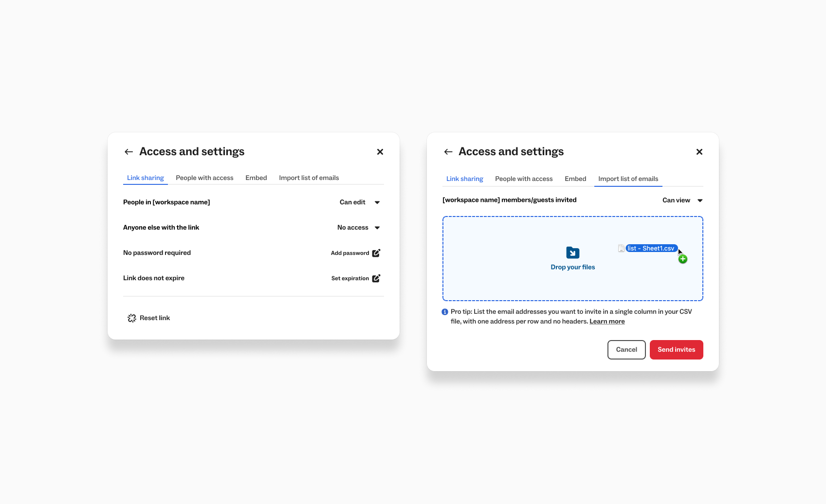Select Embed tab in right dialog

click(x=575, y=179)
